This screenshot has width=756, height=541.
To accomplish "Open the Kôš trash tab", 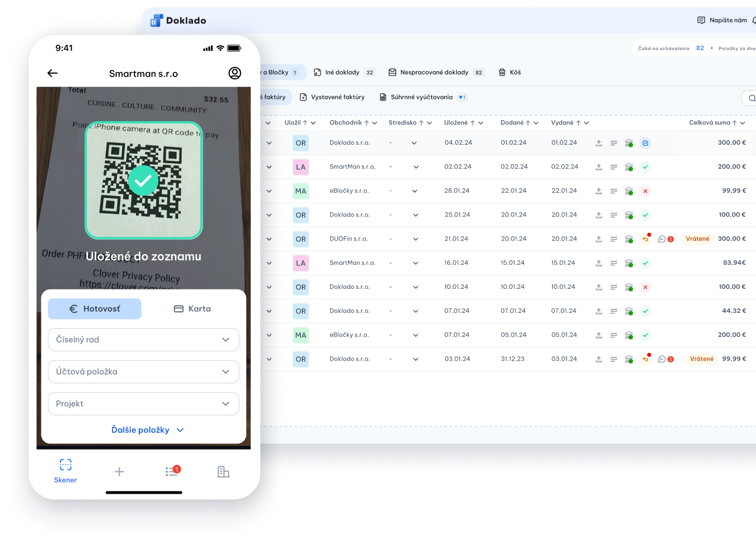I will pos(509,72).
